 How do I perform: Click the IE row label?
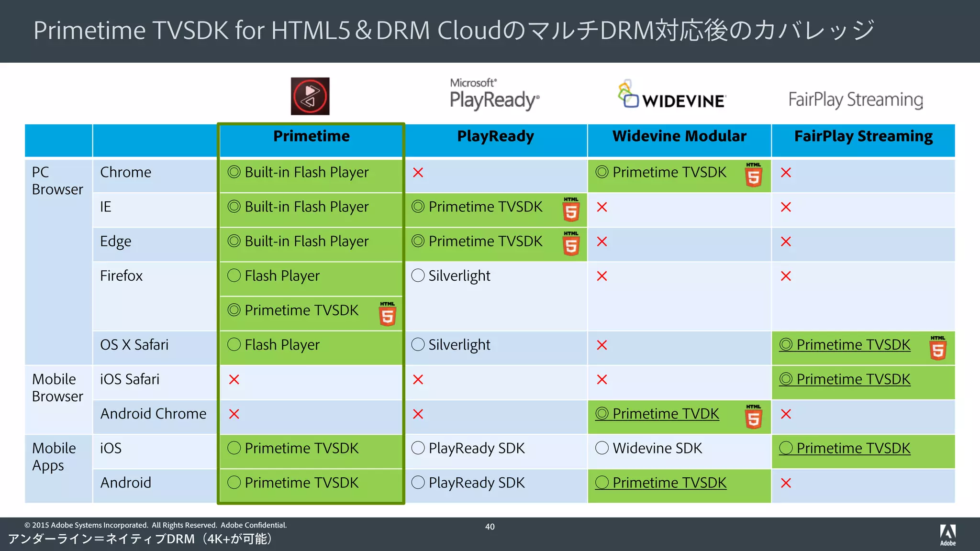point(106,207)
